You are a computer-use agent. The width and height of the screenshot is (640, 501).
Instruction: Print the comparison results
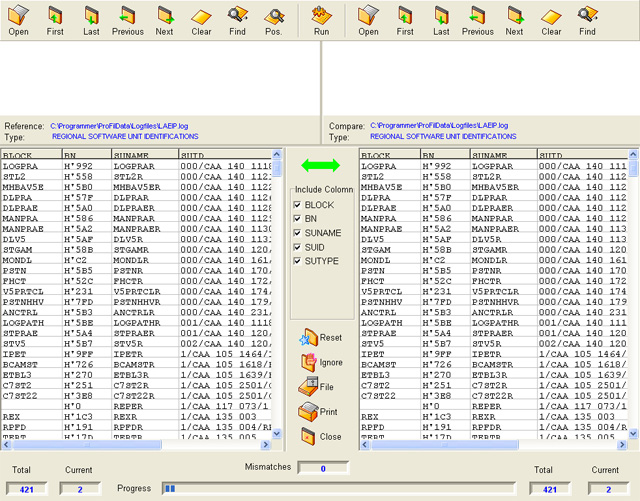pos(320,411)
